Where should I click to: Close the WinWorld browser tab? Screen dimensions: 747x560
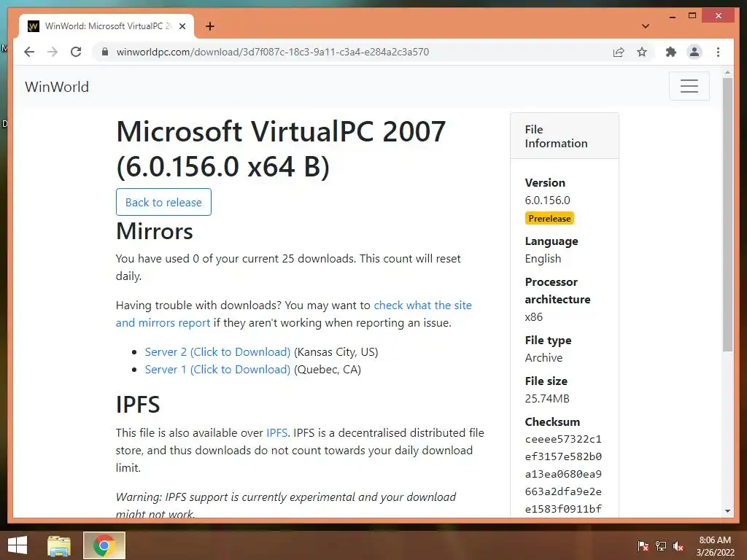(182, 27)
